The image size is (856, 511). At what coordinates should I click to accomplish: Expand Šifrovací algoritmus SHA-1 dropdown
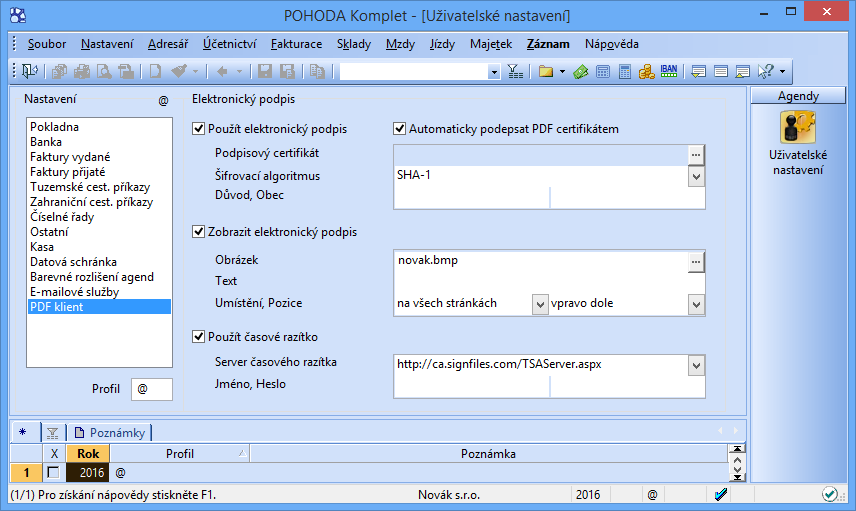coord(696,176)
